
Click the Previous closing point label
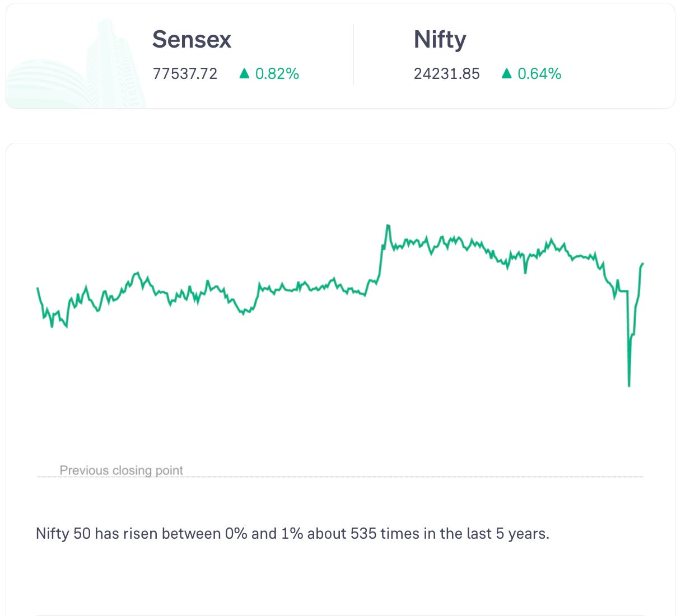point(121,470)
